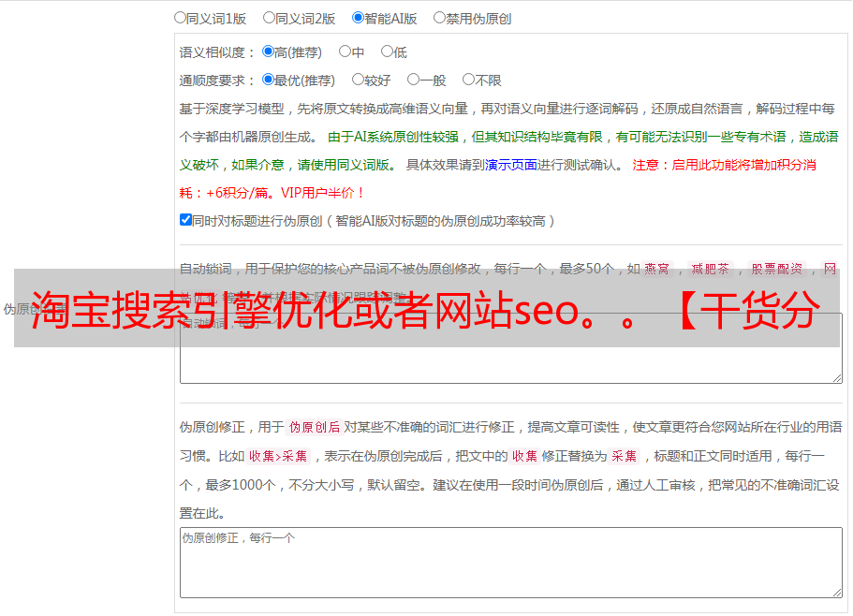Click the 伪原创修正 text area
This screenshot has width=853, height=616.
point(511,563)
